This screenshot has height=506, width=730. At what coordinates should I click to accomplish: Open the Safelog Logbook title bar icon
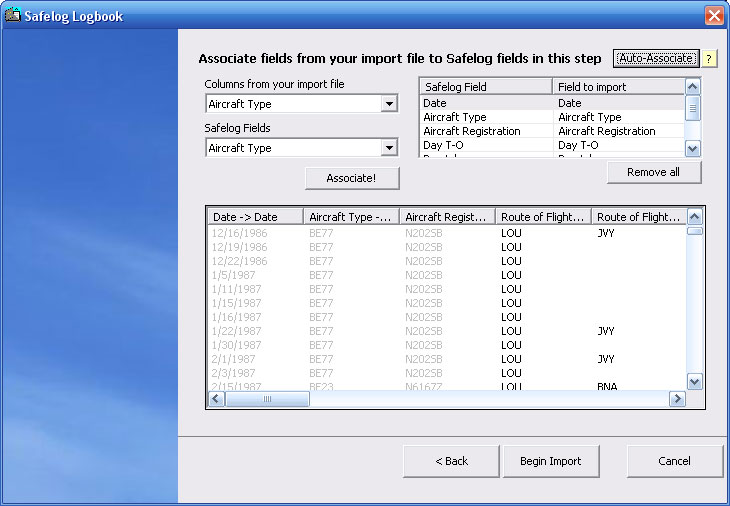point(13,15)
